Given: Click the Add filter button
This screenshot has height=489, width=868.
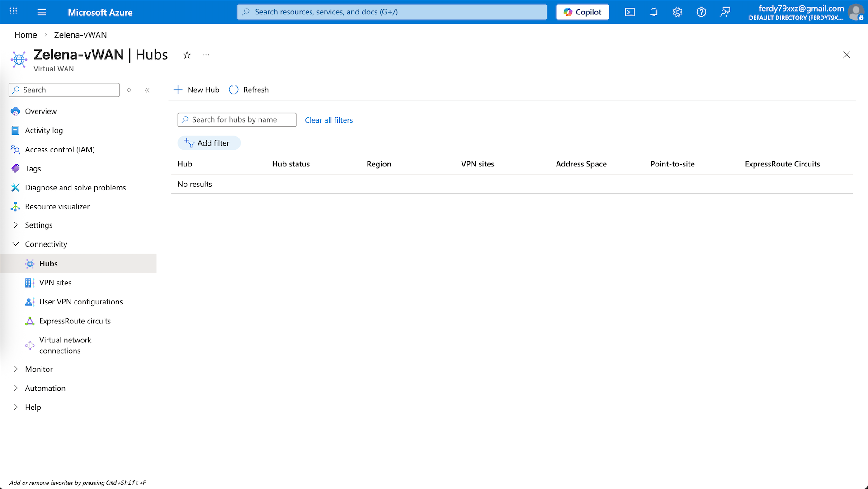Looking at the screenshot, I should (x=208, y=143).
